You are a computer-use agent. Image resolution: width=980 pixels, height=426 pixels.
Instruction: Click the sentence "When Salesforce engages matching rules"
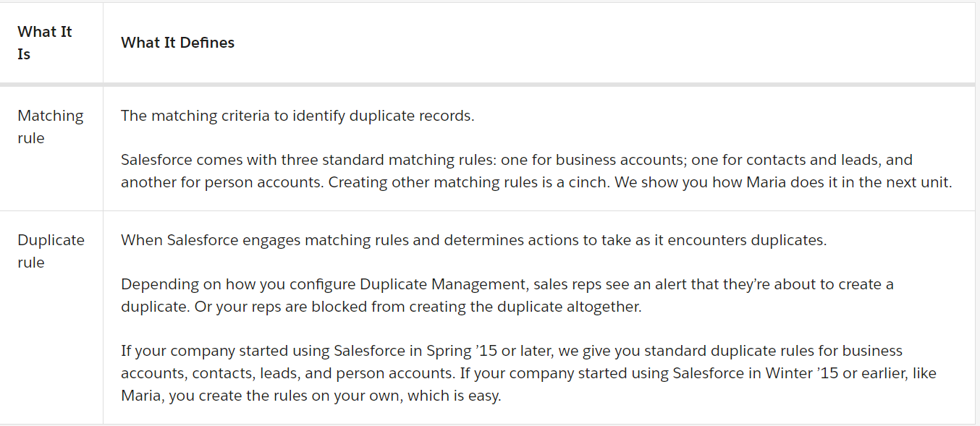click(473, 240)
